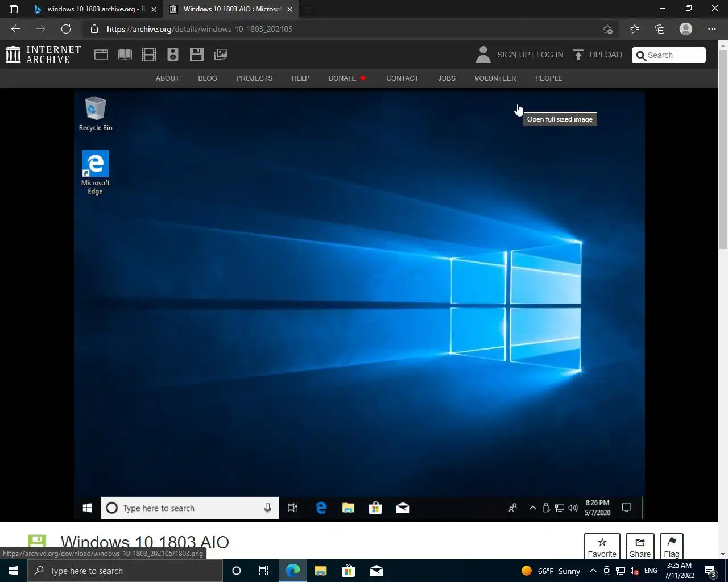Viewport: 728px width, 582px height.
Task: Open the VOLUNTEER nav item
Action: [x=495, y=78]
